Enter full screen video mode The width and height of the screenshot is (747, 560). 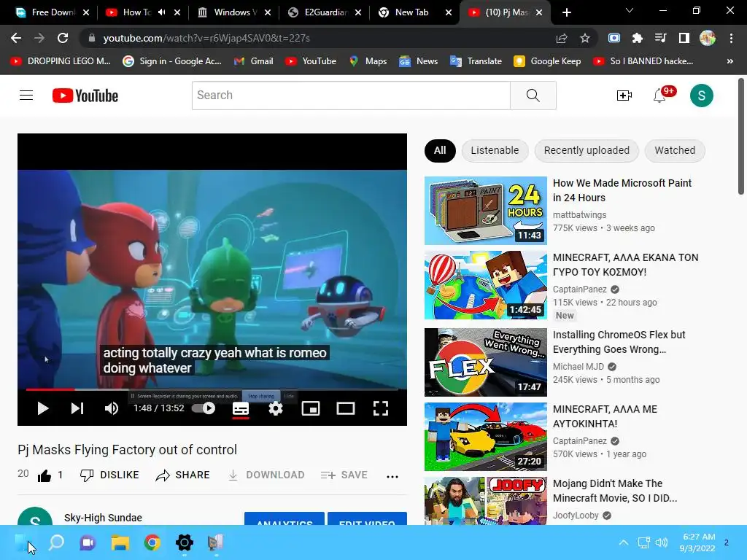click(381, 408)
